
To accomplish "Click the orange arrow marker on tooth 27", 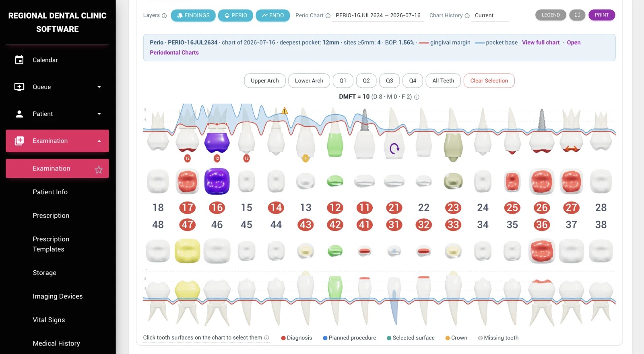I will click(x=571, y=149).
